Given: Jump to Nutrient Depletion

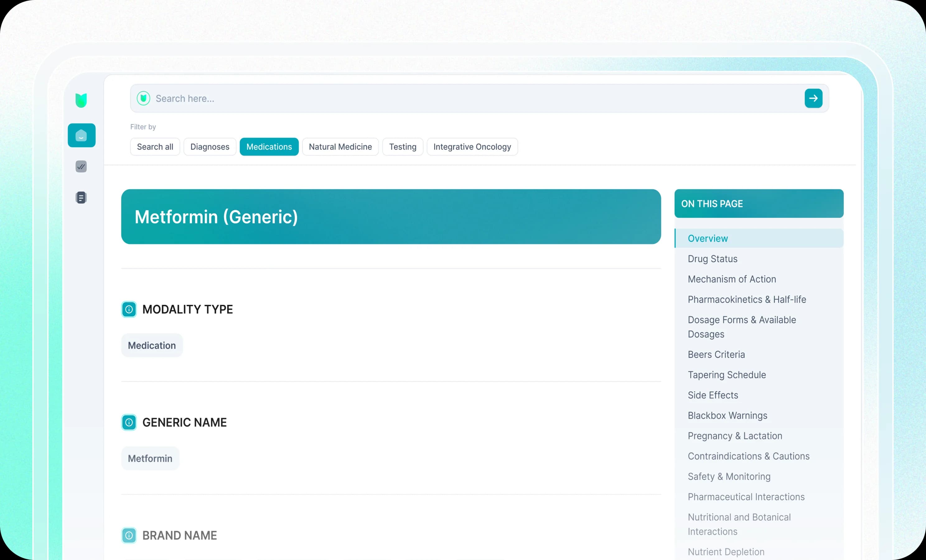Looking at the screenshot, I should (726, 552).
